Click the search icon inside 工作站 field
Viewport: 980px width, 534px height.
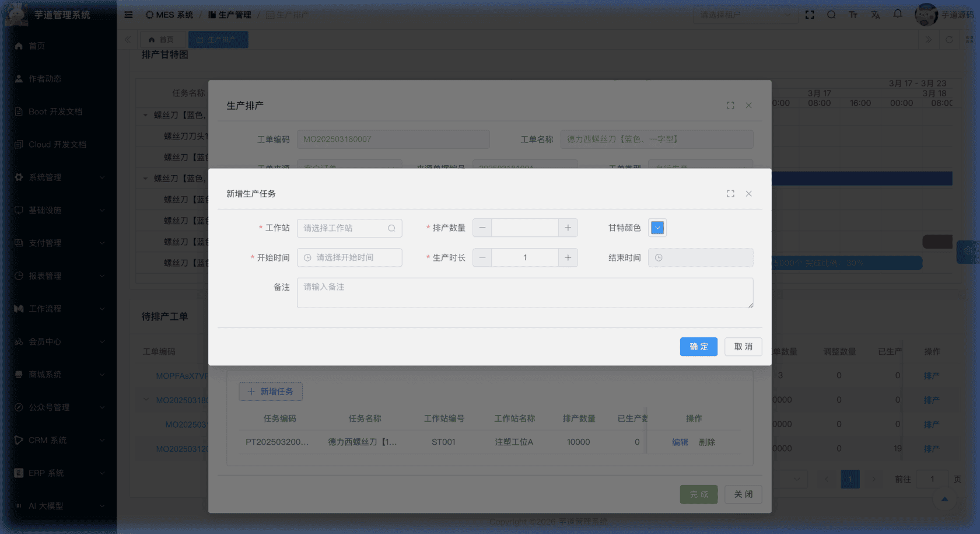tap(391, 228)
